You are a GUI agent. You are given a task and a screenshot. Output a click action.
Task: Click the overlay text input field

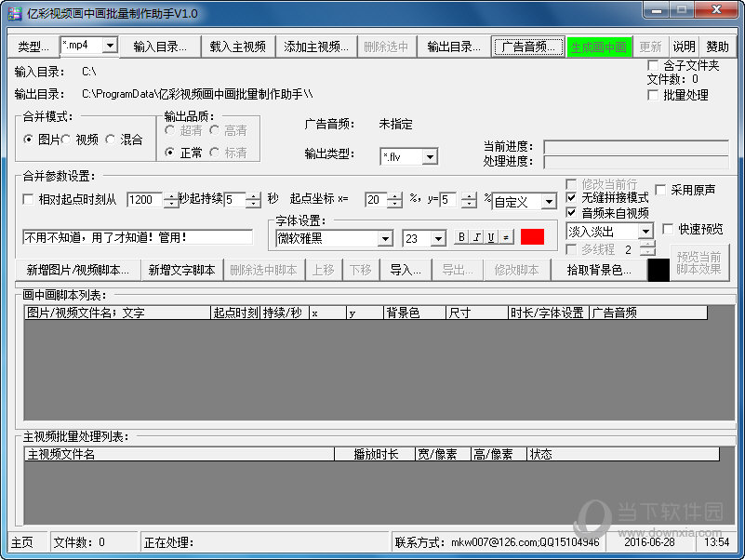pos(137,238)
